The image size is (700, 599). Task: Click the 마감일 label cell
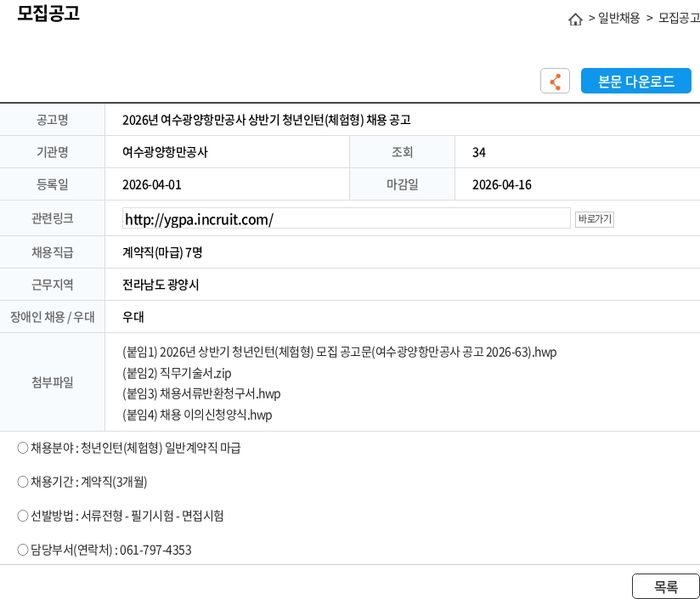coord(402,184)
